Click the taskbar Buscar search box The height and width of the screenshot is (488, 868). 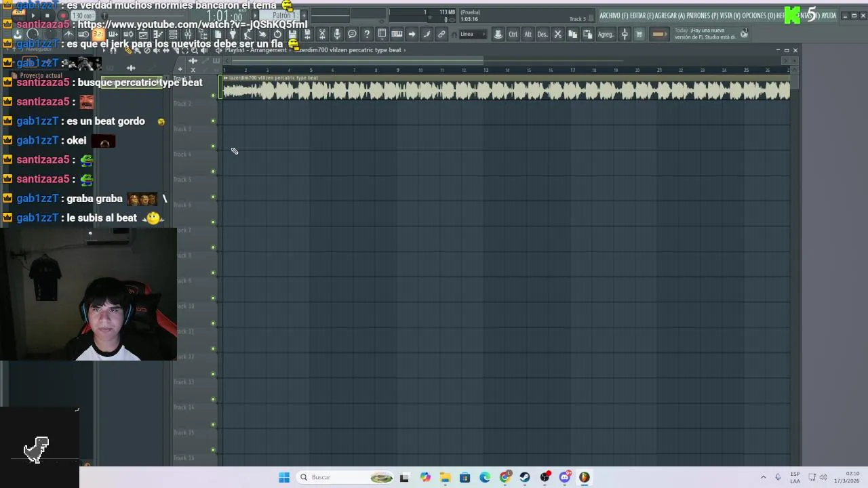pos(346,477)
